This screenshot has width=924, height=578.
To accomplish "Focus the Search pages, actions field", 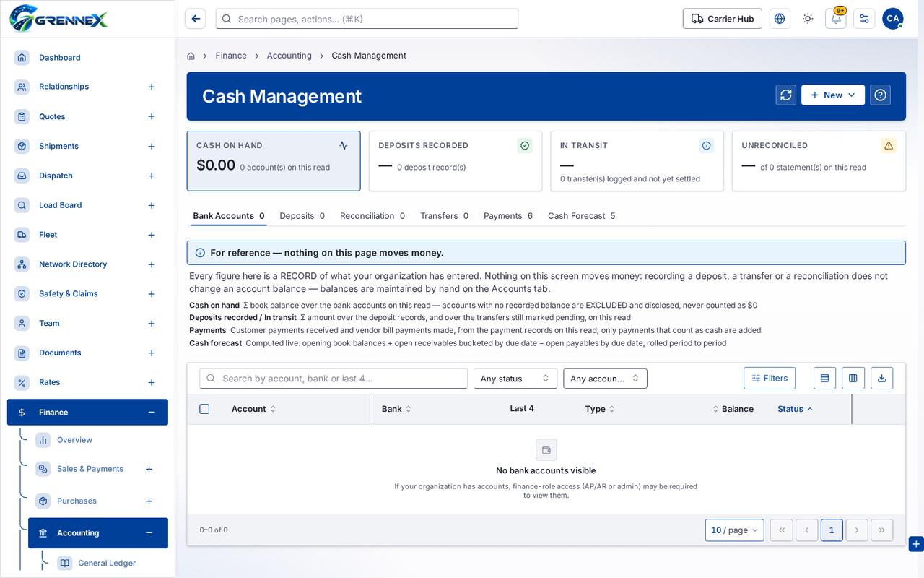I will click(x=367, y=19).
